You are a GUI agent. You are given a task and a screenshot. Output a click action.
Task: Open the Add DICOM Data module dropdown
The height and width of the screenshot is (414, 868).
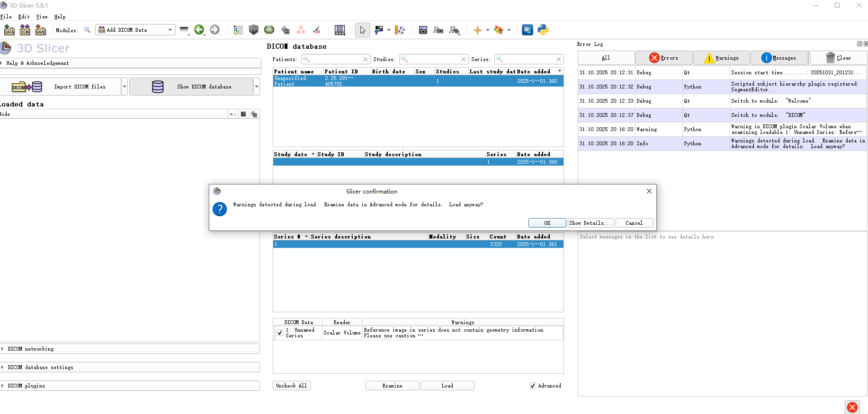tap(135, 30)
